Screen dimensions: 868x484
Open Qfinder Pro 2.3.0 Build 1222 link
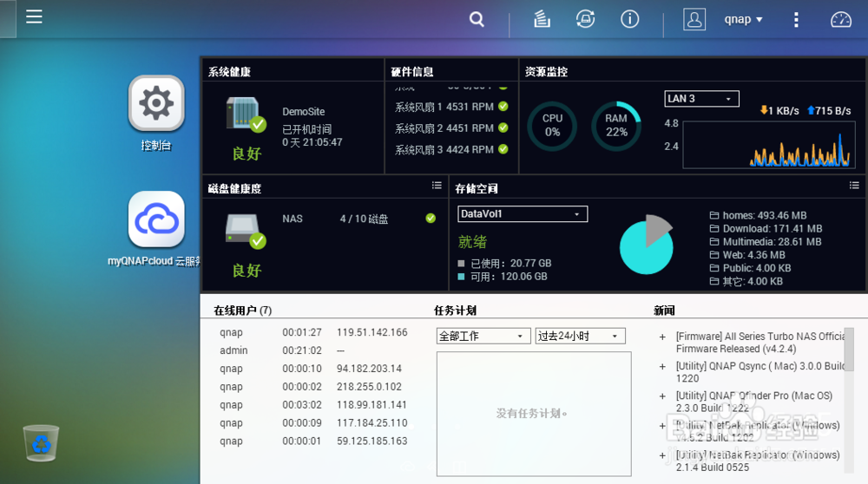(x=753, y=402)
